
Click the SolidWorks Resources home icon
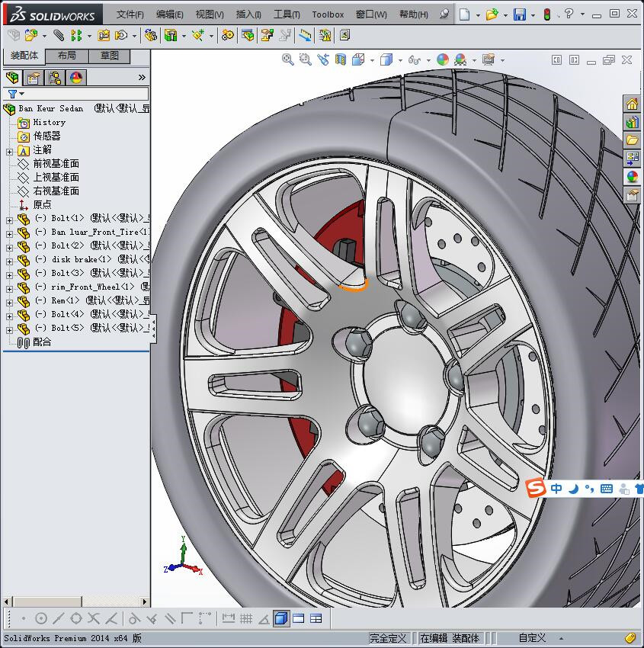click(x=632, y=104)
